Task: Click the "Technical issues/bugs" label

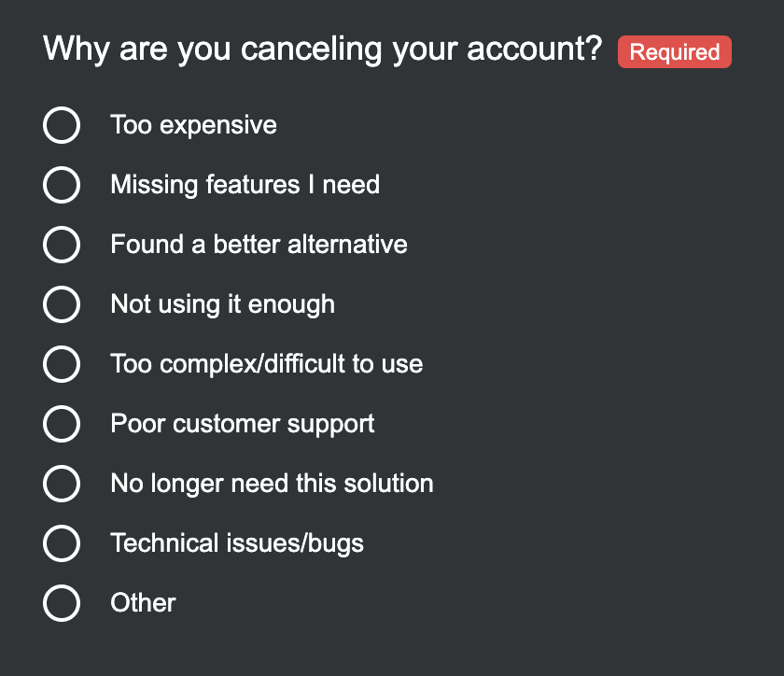Action: [x=237, y=543]
